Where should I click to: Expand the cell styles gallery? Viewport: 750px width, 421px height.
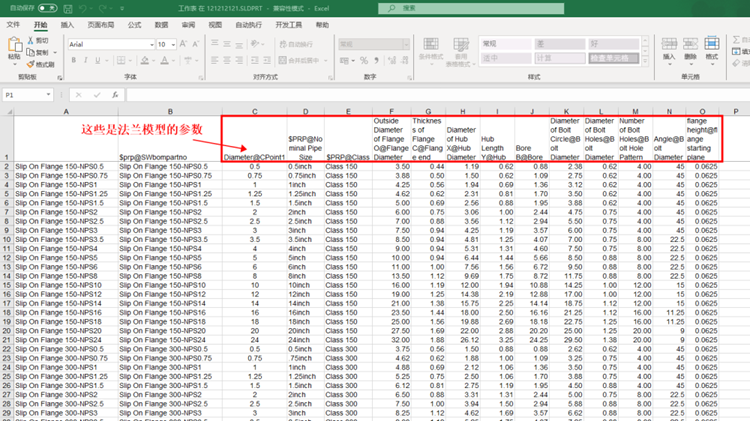pos(645,61)
